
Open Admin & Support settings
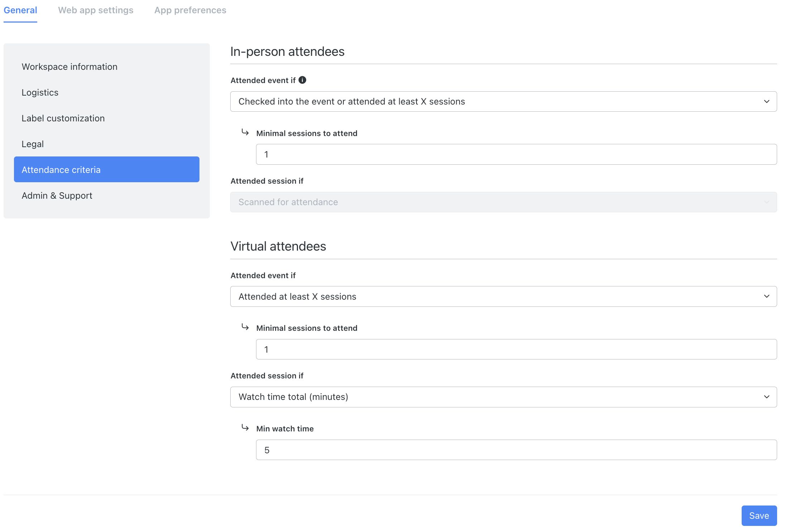click(107, 195)
